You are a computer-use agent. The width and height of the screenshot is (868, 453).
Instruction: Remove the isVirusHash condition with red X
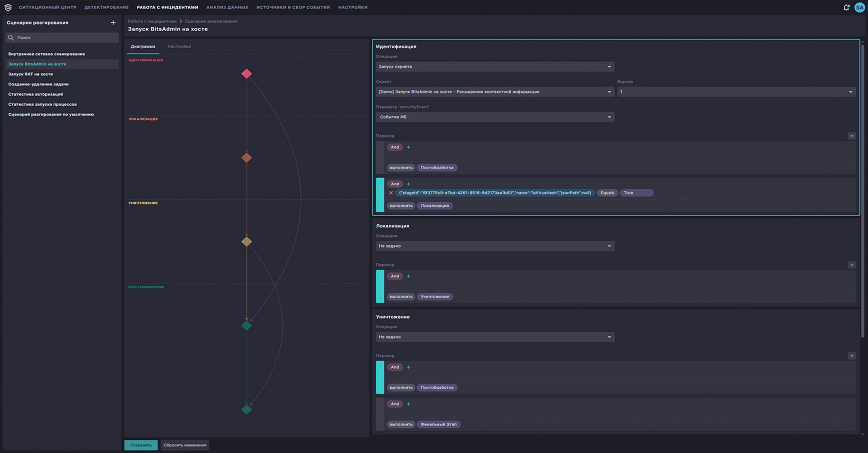coord(391,193)
